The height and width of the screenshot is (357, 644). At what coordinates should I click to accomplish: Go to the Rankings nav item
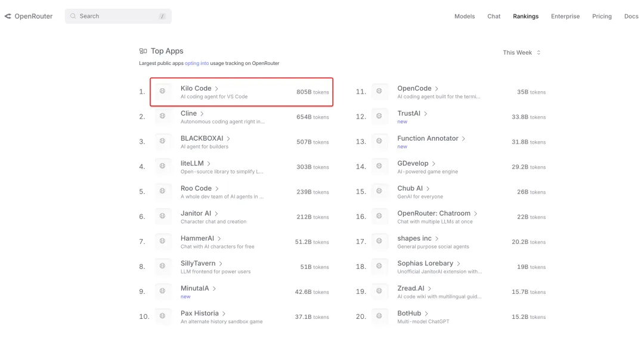click(x=526, y=17)
